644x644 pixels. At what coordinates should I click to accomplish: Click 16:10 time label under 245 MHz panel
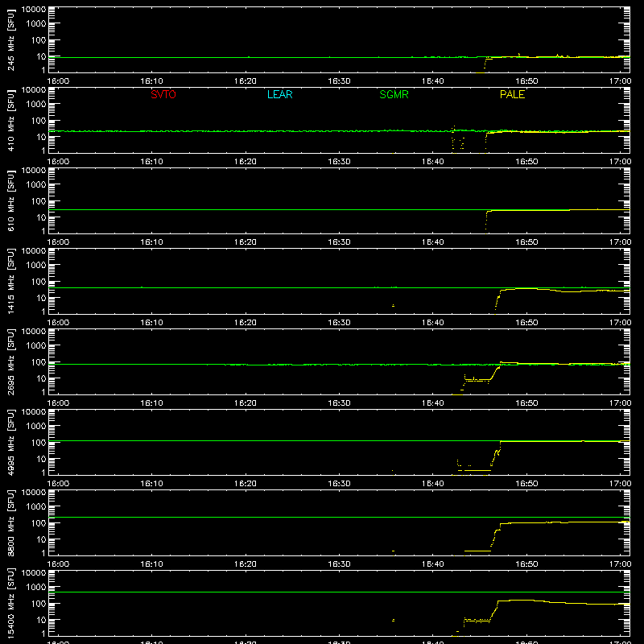[x=151, y=81]
